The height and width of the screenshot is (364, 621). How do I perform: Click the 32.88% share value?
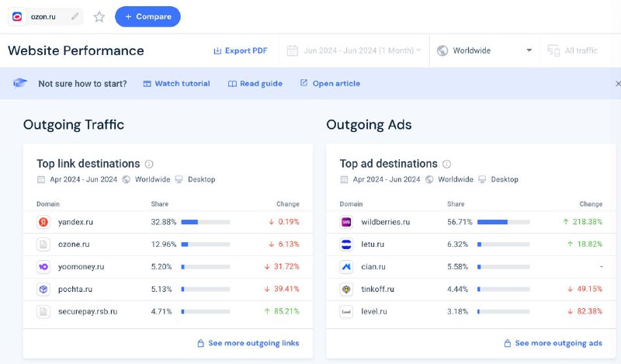pyautogui.click(x=163, y=222)
